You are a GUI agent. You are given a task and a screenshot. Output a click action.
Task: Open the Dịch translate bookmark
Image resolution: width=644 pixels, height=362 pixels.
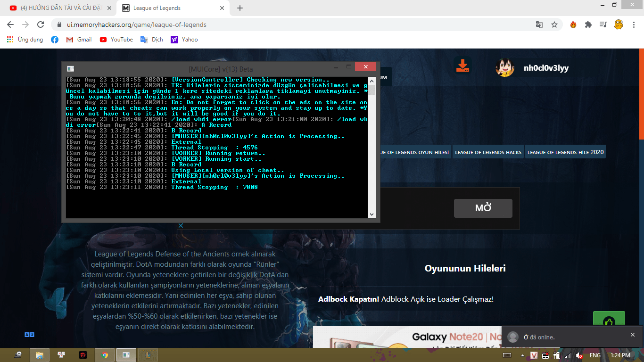point(152,40)
